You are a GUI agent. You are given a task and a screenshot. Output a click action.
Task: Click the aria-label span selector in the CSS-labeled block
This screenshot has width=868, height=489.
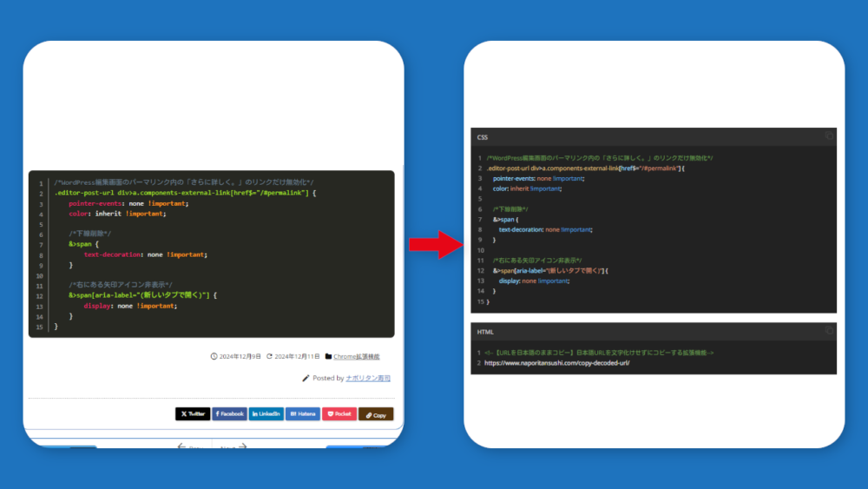click(550, 271)
